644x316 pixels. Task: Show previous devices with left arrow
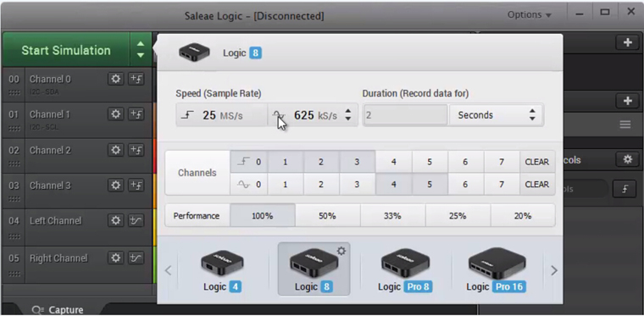[168, 270]
